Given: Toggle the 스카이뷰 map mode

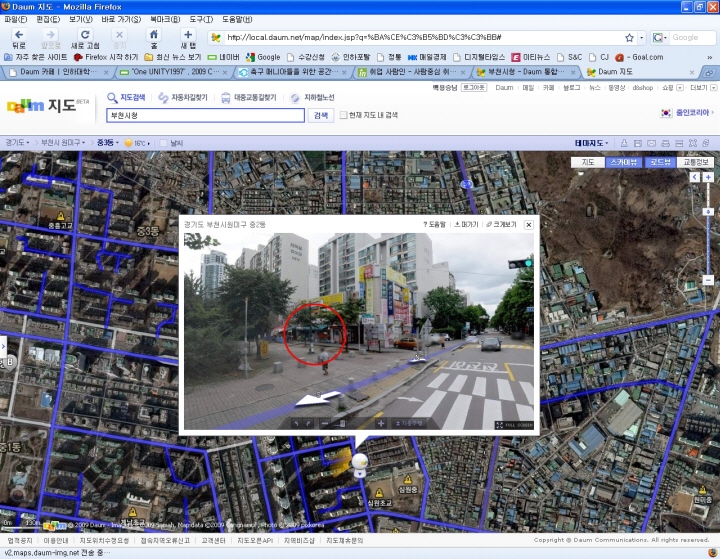Looking at the screenshot, I should 623,162.
